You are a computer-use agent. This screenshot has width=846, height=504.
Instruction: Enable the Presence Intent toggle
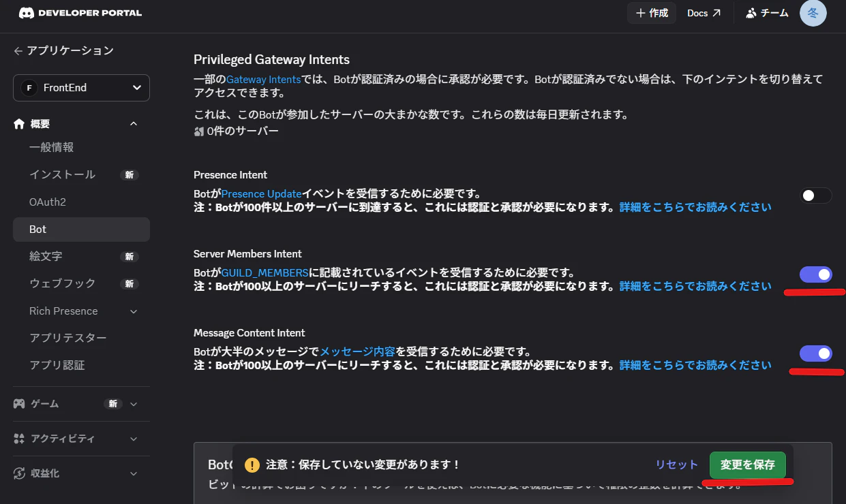[815, 195]
